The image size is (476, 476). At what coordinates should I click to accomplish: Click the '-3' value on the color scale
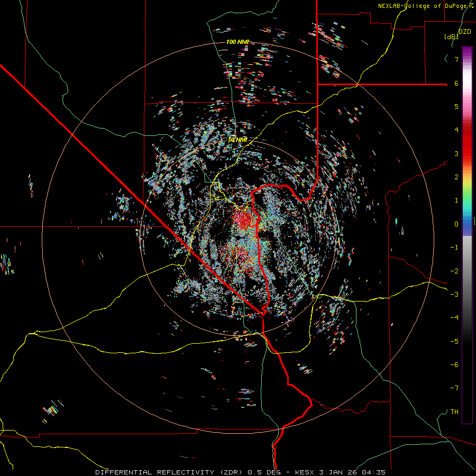pos(454,295)
